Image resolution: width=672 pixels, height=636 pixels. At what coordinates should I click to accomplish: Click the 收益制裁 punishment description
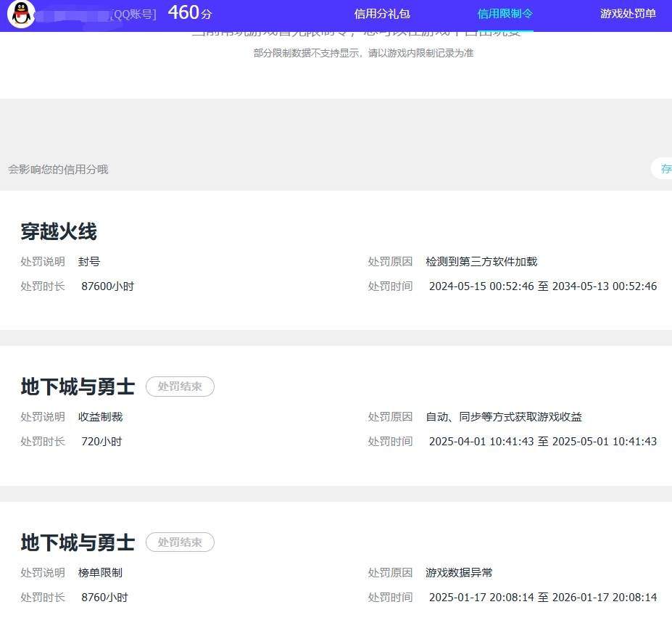pos(100,417)
